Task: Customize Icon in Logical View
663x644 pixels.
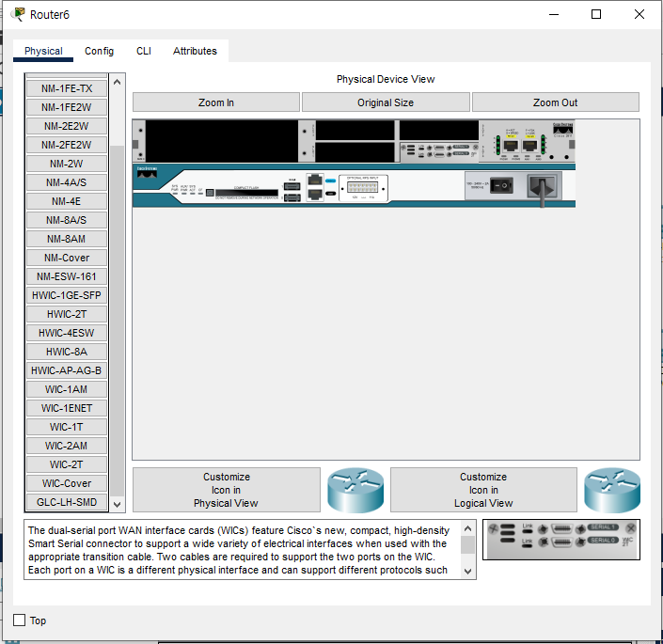Action: point(483,490)
